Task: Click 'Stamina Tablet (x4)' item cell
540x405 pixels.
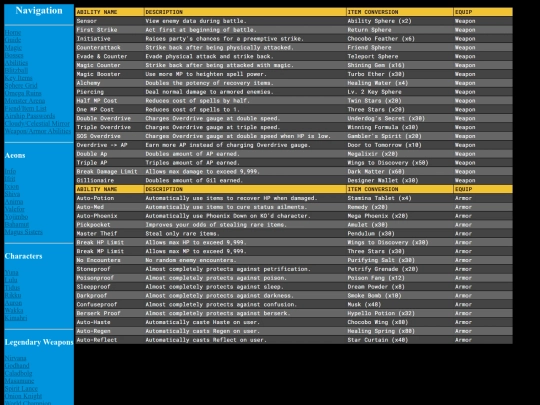Action: point(379,198)
